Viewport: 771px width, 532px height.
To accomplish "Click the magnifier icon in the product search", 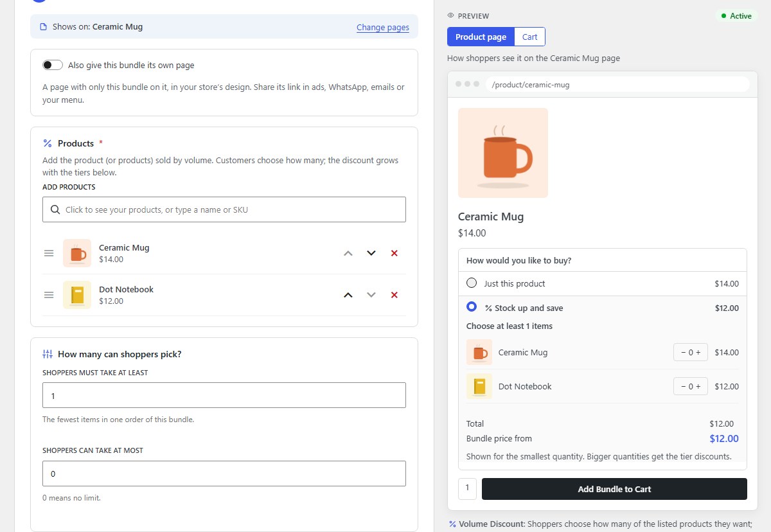I will point(55,209).
